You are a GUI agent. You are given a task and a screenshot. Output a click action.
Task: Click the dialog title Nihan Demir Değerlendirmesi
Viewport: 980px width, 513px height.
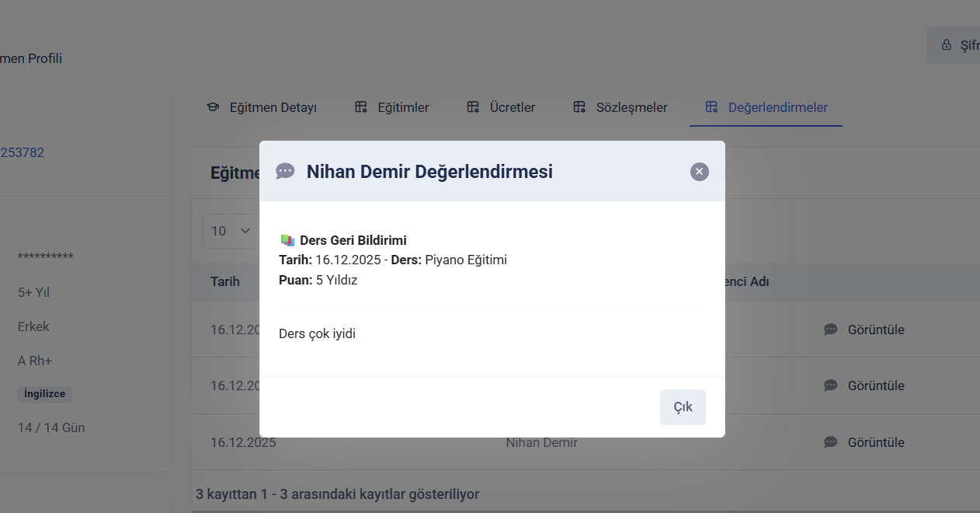[429, 172]
